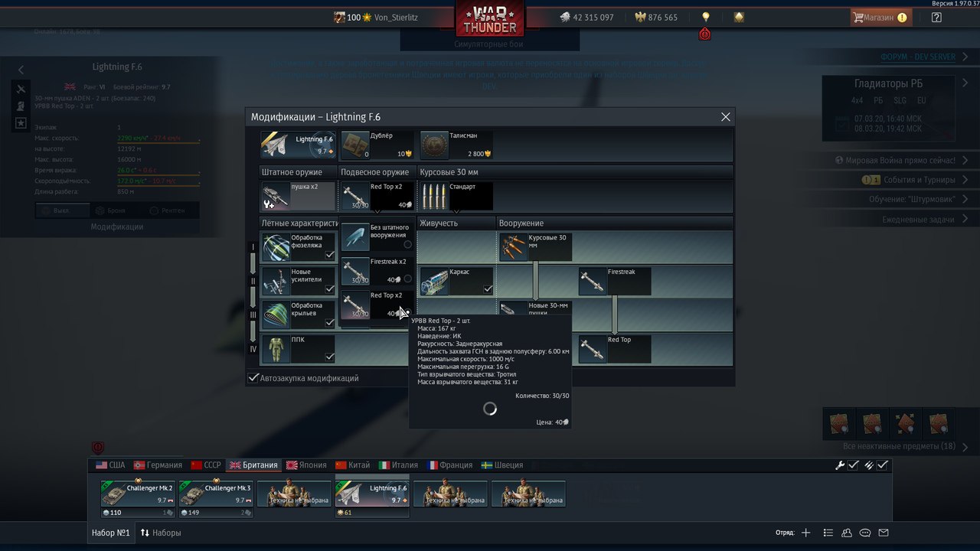Screen dimensions: 980x551
Task: Open the Дублёр backup vehicle item
Action: 377,145
